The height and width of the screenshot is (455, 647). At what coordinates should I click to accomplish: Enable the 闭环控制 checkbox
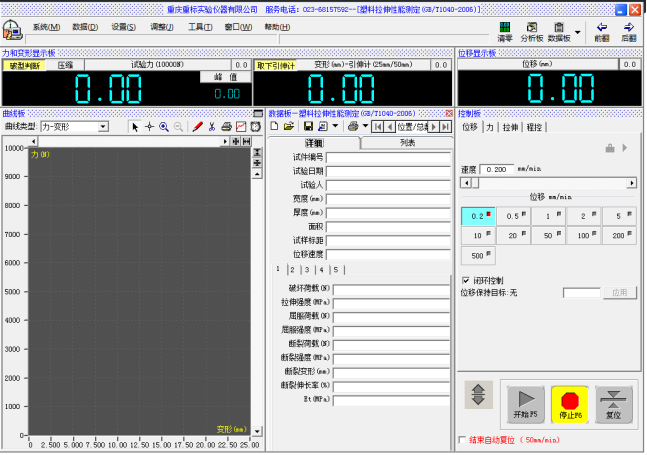466,280
